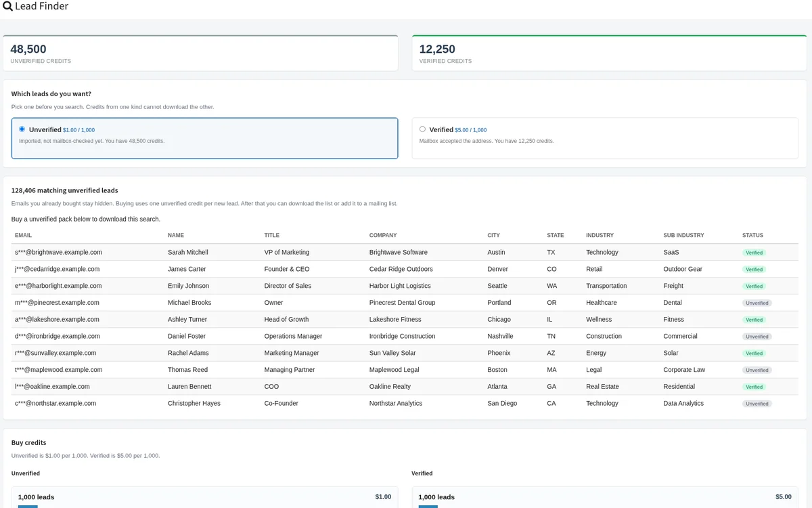Click the name Lauren Bennett
The height and width of the screenshot is (508, 812).
tap(189, 386)
